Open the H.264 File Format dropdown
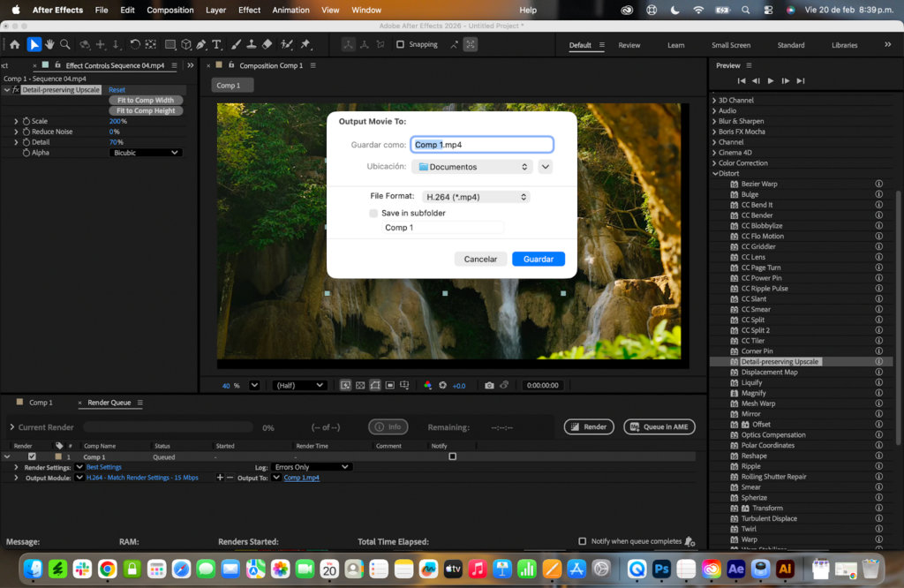904x588 pixels. tap(475, 197)
